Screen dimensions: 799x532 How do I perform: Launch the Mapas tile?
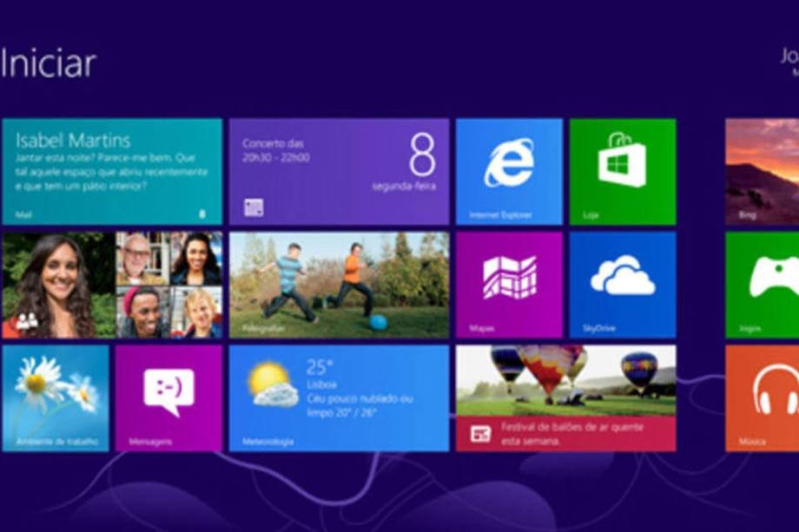[509, 285]
